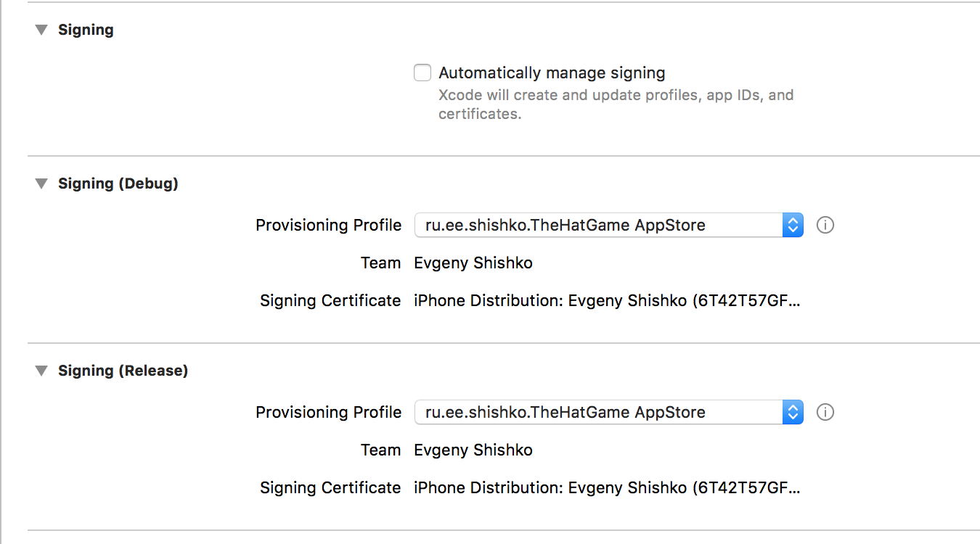Click the Provisioning Profile label in Debug section

pyautogui.click(x=328, y=225)
